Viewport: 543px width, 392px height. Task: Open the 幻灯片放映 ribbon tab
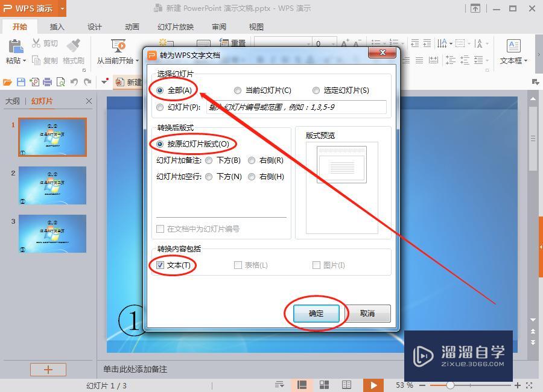pyautogui.click(x=176, y=27)
